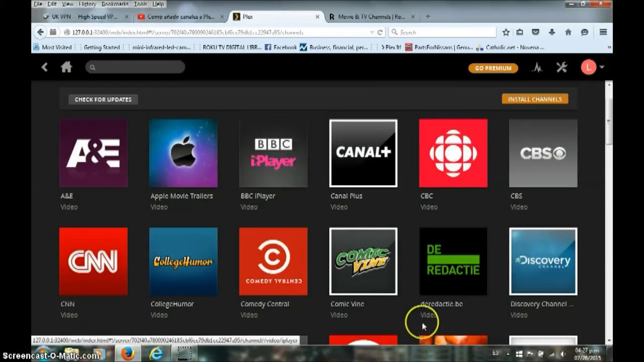Click Firefox back navigation button
644x362 pixels.
point(41,32)
